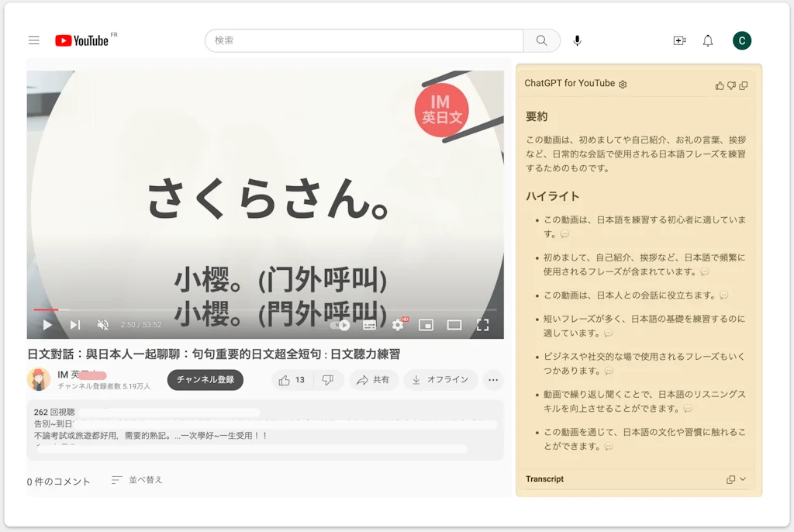The image size is (794, 532).
Task: Copy the ChatGPT summary text
Action: pyautogui.click(x=744, y=85)
